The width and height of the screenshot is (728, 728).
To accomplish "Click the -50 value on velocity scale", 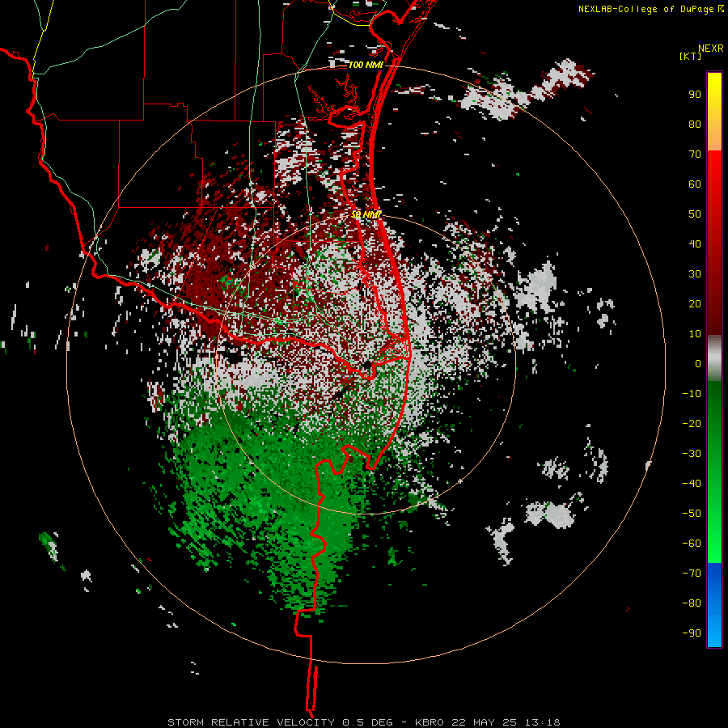I will point(692,514).
